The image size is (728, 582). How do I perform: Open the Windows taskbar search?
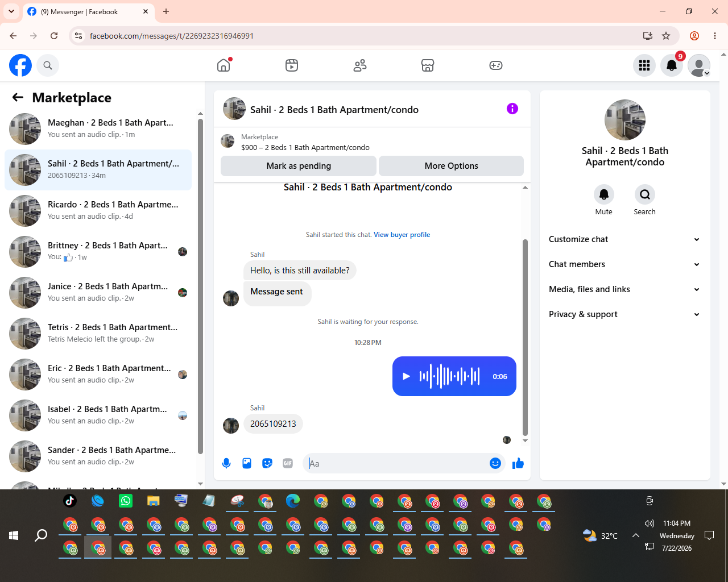41,535
